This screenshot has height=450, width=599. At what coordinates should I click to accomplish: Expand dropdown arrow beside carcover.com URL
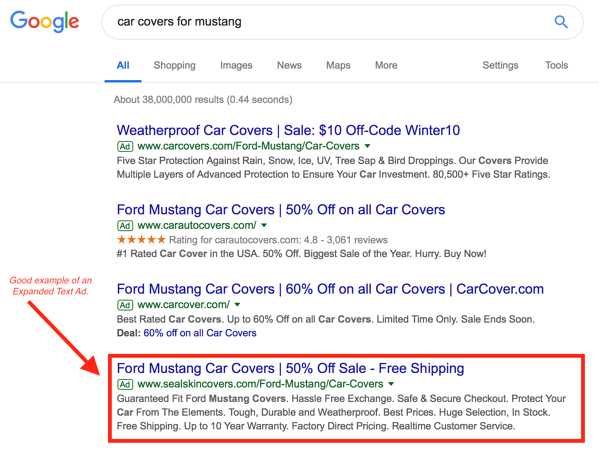click(x=237, y=305)
